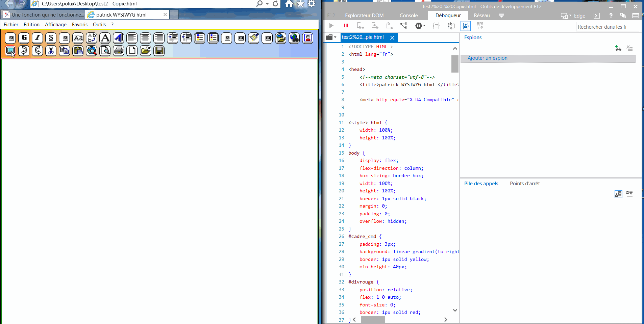Align text right in editor toolbar
644x324 pixels.
[x=159, y=38]
